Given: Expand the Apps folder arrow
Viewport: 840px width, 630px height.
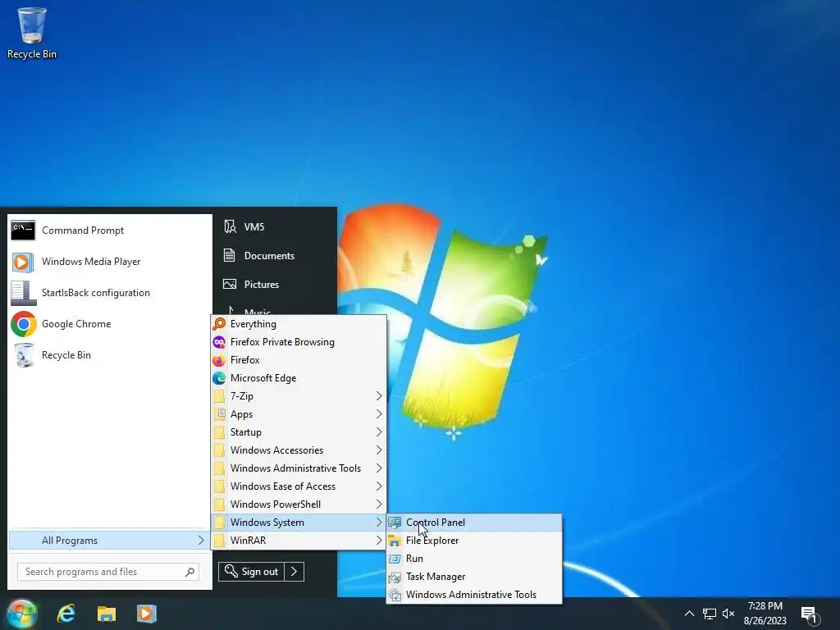Looking at the screenshot, I should point(379,414).
